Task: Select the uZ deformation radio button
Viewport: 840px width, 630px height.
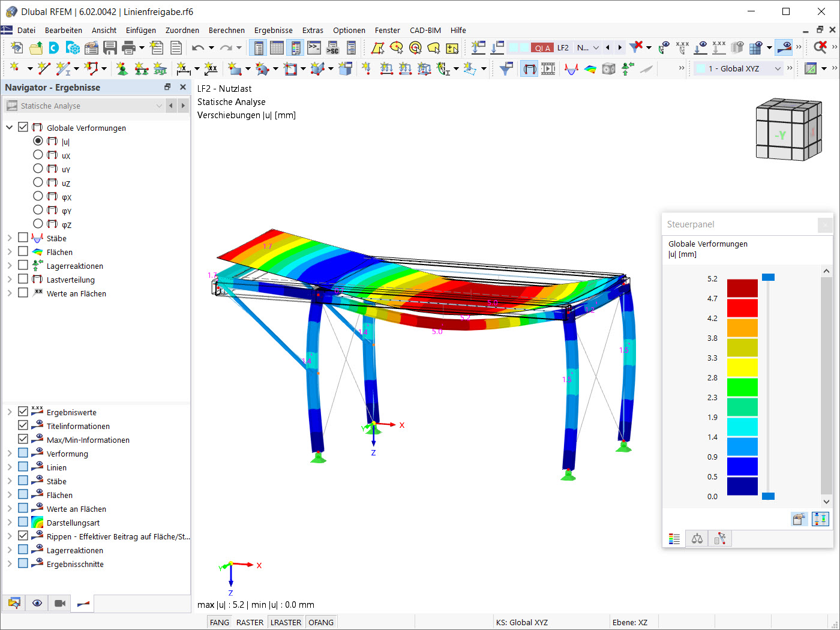Action: point(38,182)
